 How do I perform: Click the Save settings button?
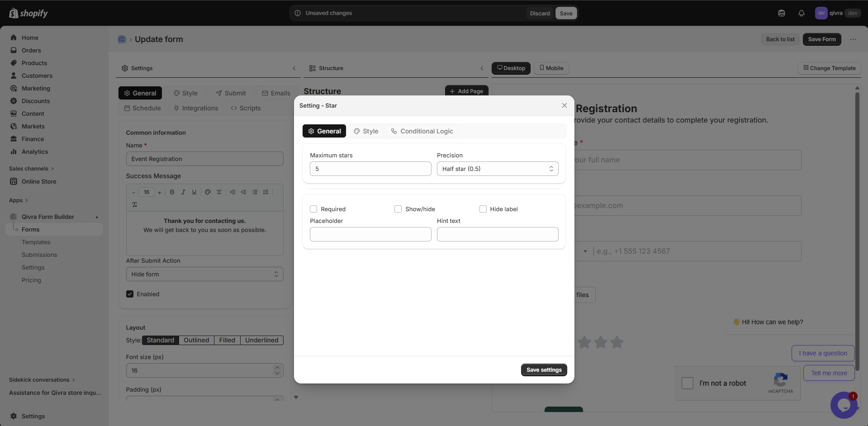[x=544, y=370]
